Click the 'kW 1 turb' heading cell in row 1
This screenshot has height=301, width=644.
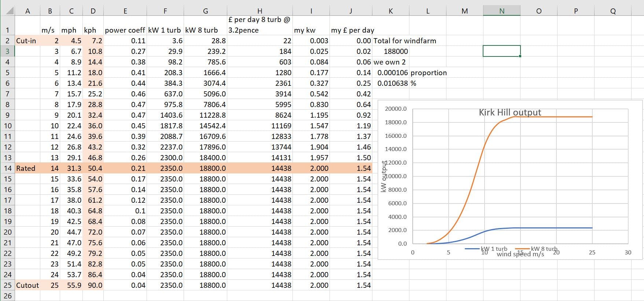click(165, 25)
